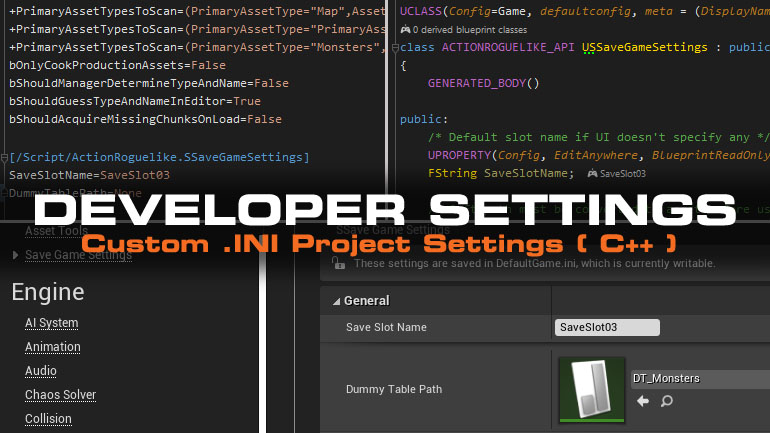
Task: Click the browse to asset magnifier icon
Action: pos(666,401)
